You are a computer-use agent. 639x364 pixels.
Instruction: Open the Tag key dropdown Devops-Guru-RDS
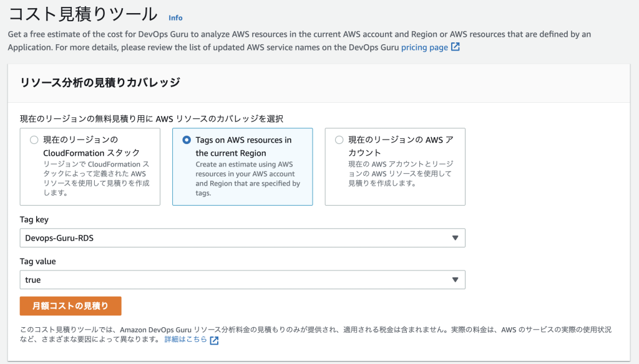[x=243, y=237]
